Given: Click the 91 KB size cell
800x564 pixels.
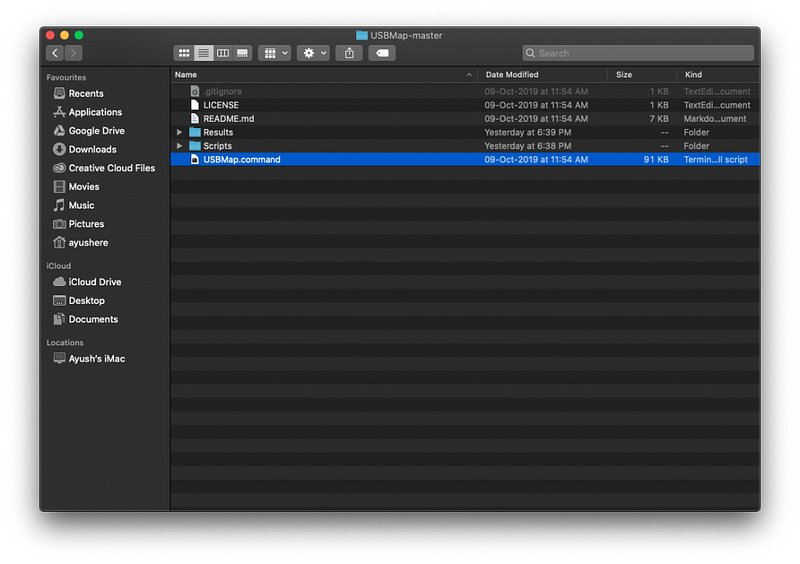Looking at the screenshot, I should 656,159.
